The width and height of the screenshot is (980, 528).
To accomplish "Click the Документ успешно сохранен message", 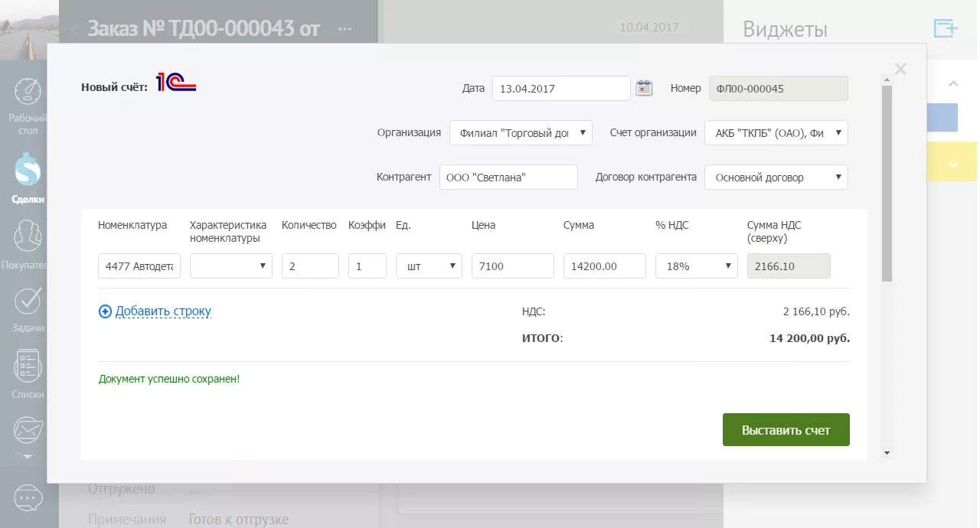I will click(x=169, y=379).
